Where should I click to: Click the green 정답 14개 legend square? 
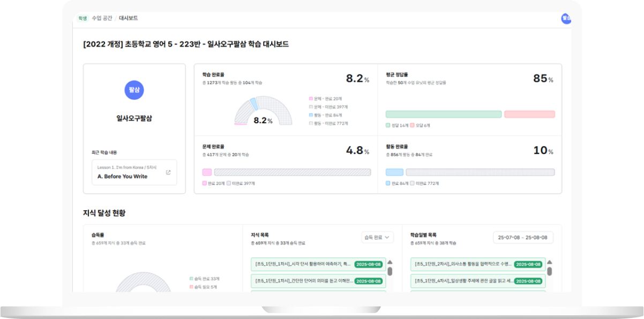388,125
